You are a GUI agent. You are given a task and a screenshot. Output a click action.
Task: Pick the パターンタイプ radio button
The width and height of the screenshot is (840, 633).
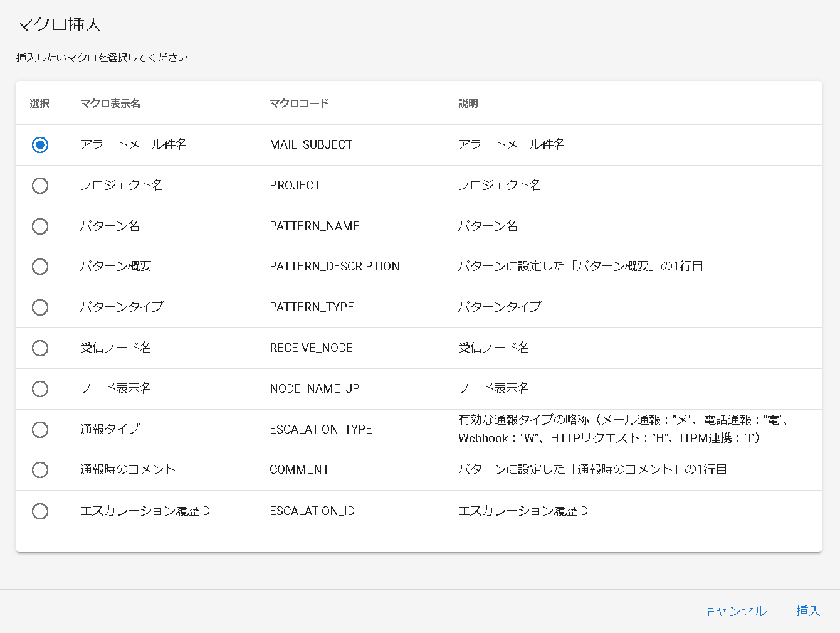40,307
